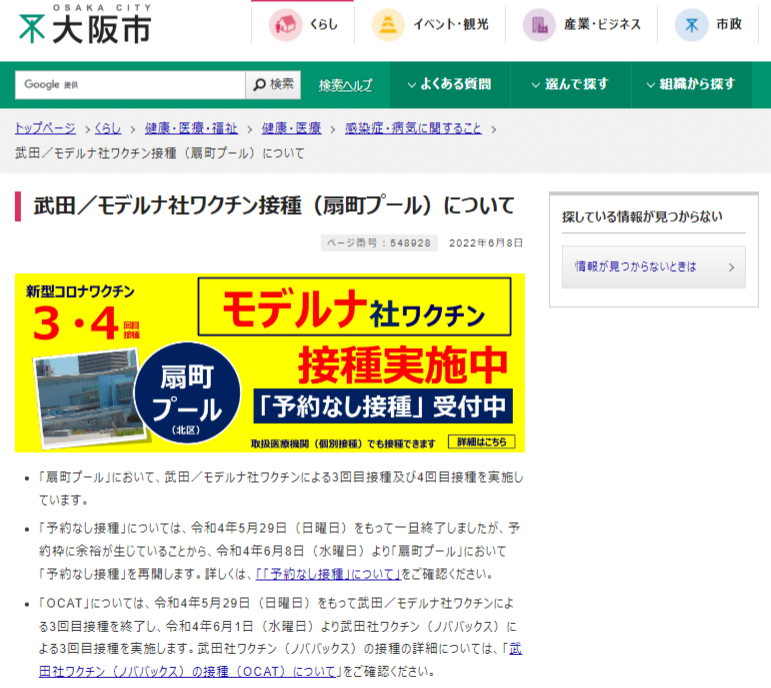This screenshot has width=771, height=688.
Task: Click the 産業・ビジネス building icon
Action: pyautogui.click(x=540, y=25)
